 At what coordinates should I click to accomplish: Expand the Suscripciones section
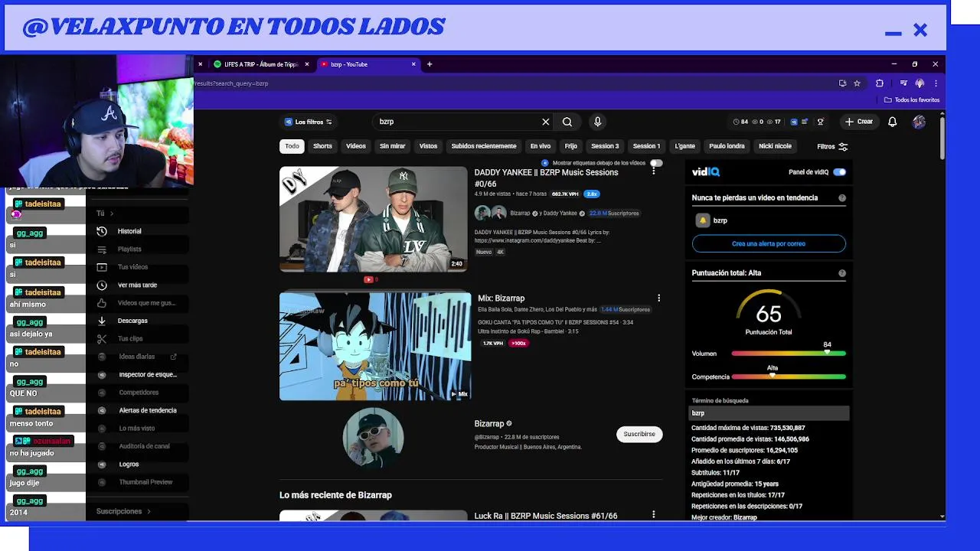(123, 511)
